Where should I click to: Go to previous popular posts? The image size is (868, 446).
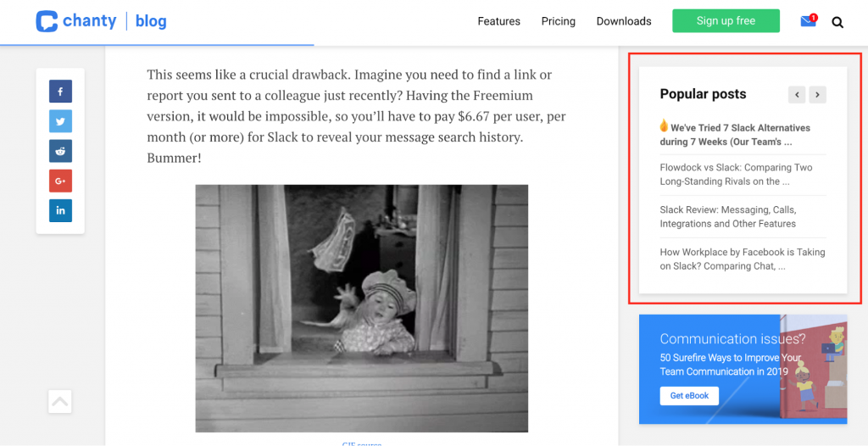point(797,95)
